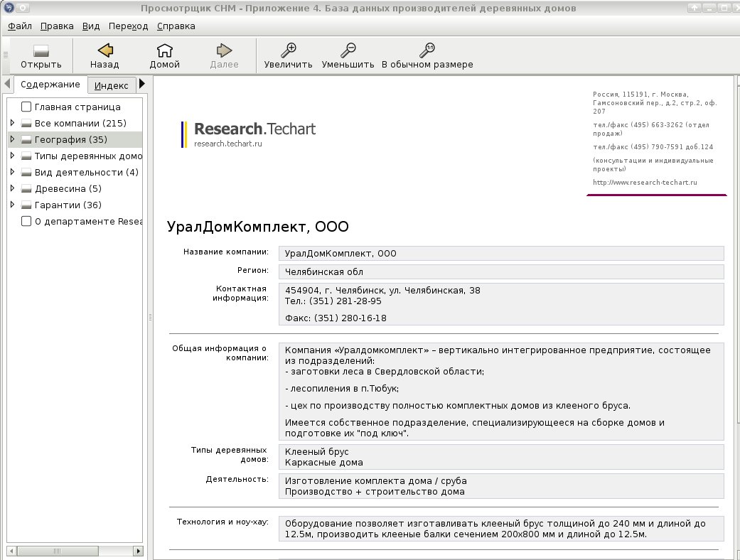Click the book icon next to География

26,140
